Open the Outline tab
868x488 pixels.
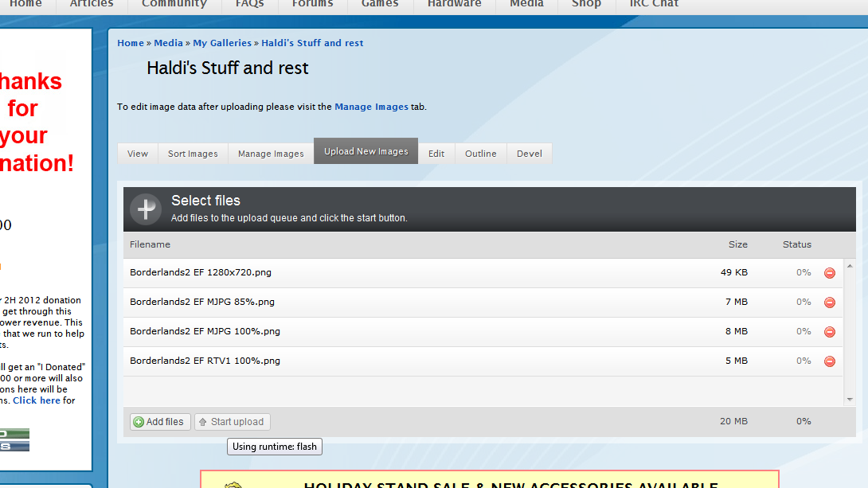480,154
